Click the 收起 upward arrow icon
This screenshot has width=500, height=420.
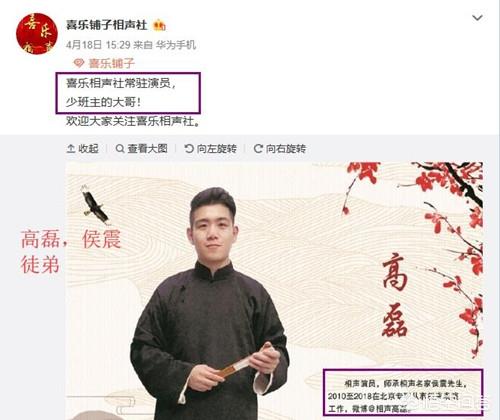coord(71,149)
